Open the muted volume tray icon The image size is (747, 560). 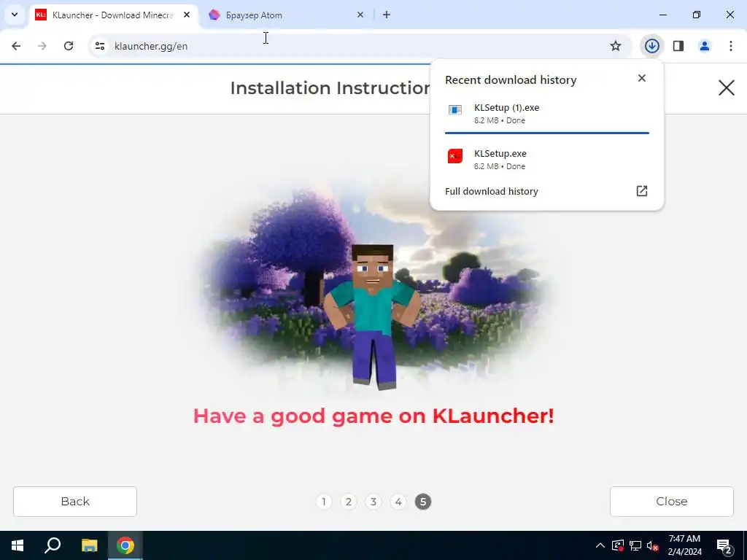pyautogui.click(x=653, y=545)
